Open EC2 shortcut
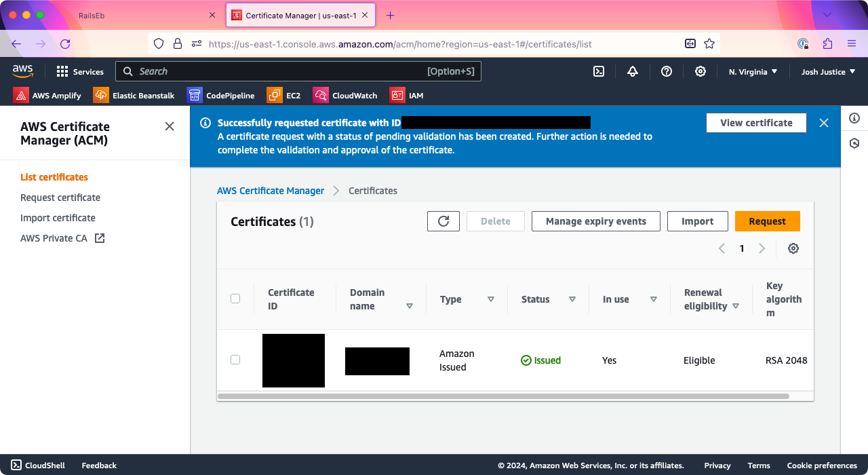868x475 pixels. pos(284,95)
